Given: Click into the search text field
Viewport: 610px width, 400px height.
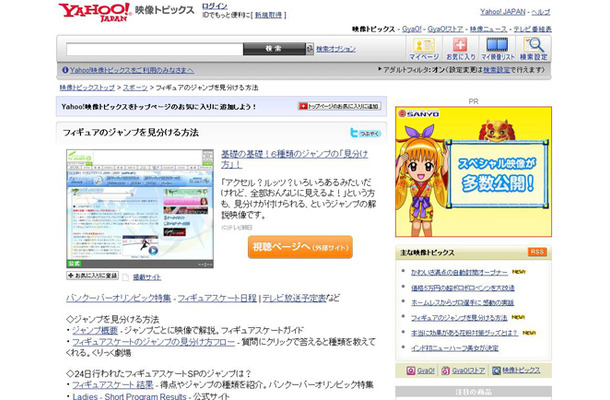Looking at the screenshot, I should 154,49.
